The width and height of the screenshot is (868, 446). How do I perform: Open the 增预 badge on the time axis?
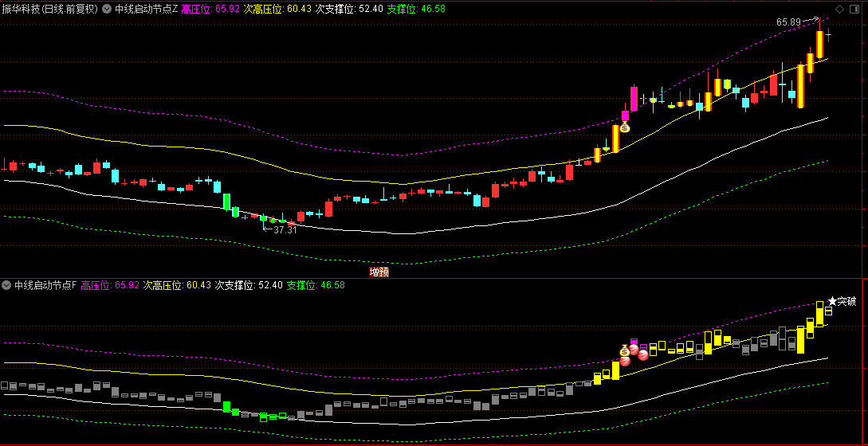(379, 272)
